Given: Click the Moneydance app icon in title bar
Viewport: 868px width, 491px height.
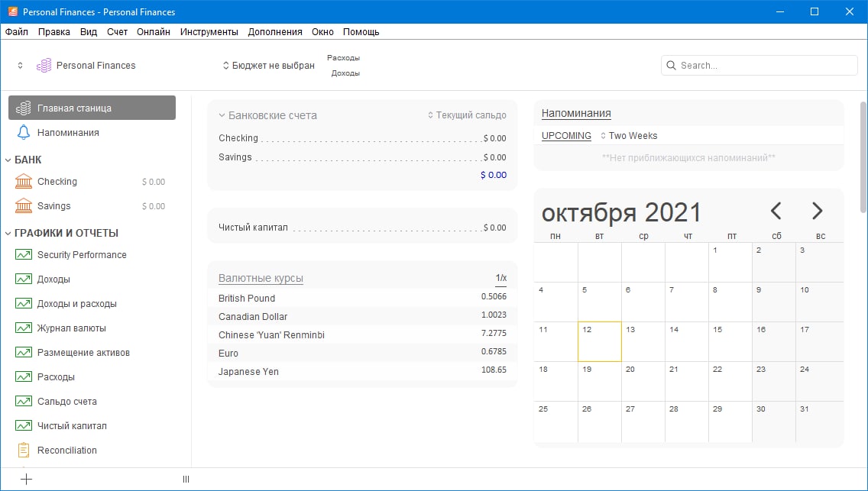Looking at the screenshot, I should tap(12, 11).
